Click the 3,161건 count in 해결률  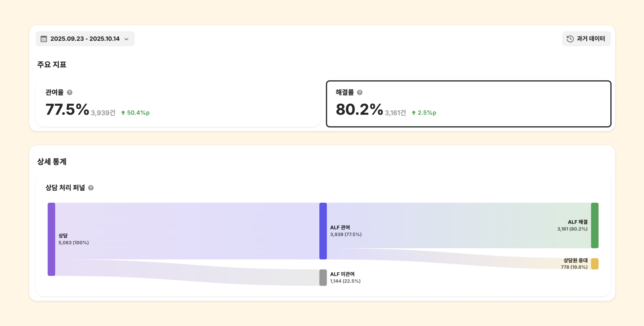point(395,113)
